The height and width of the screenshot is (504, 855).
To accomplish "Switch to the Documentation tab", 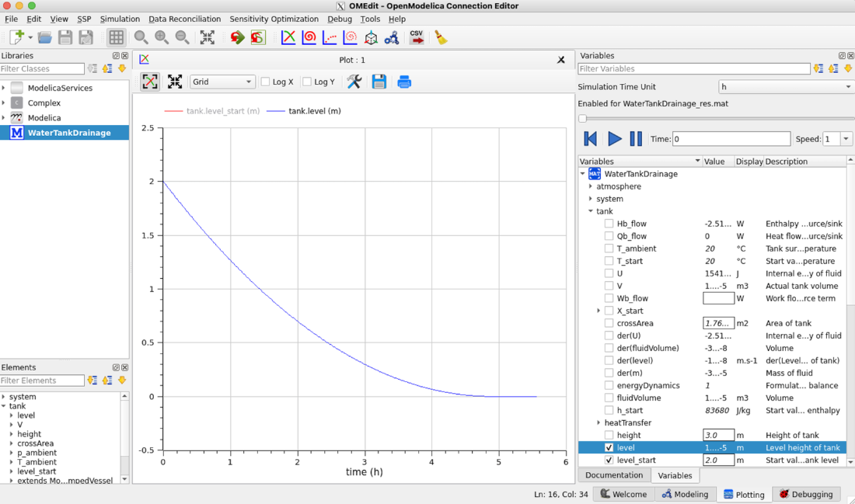I will pyautogui.click(x=614, y=475).
